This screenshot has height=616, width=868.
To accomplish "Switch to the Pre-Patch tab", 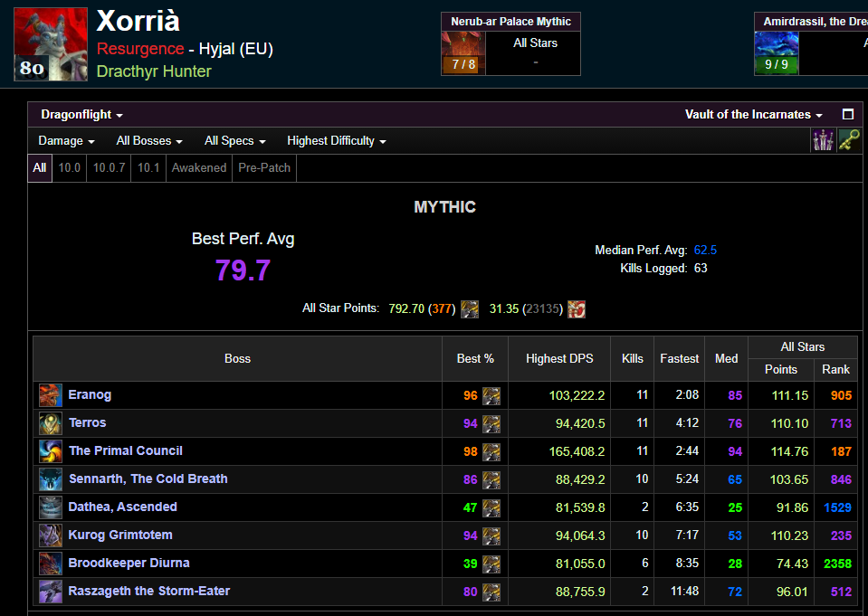I will point(264,167).
